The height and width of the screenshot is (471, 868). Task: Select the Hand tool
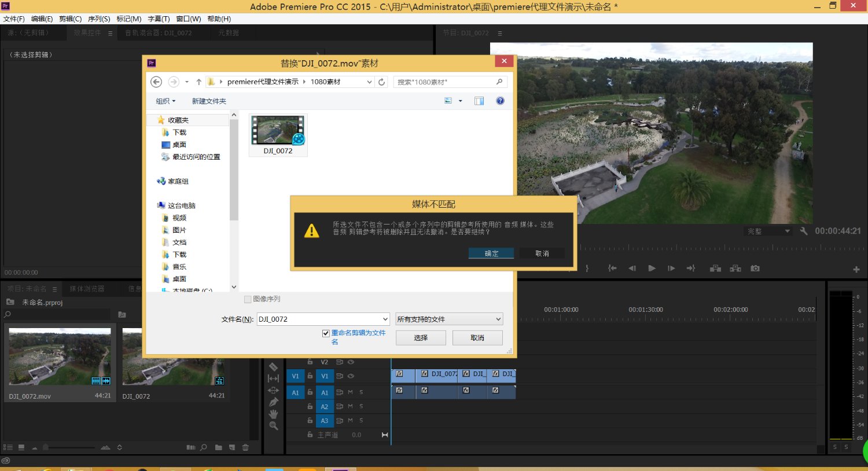(x=273, y=414)
